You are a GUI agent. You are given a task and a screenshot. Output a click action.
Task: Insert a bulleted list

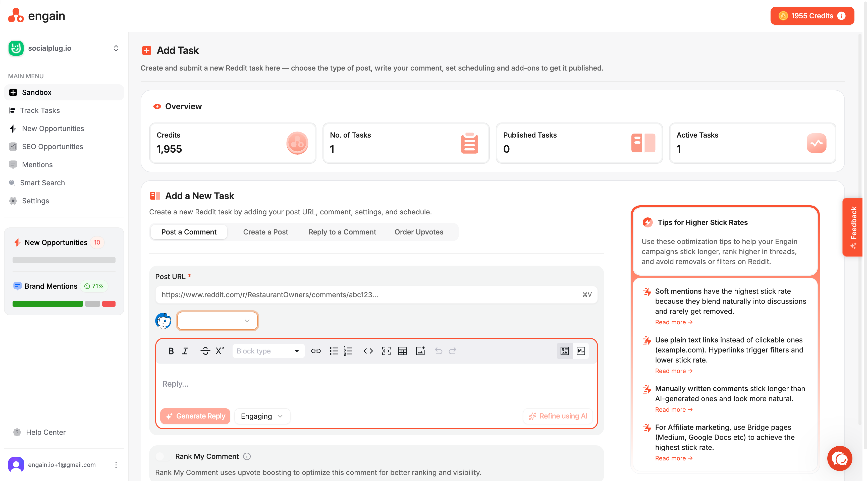click(334, 351)
